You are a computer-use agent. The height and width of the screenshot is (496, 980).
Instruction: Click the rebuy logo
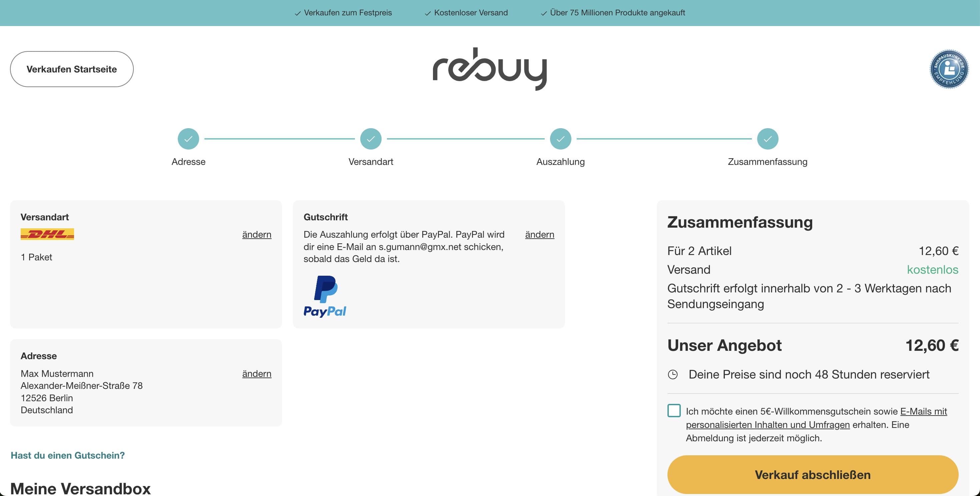click(490, 70)
